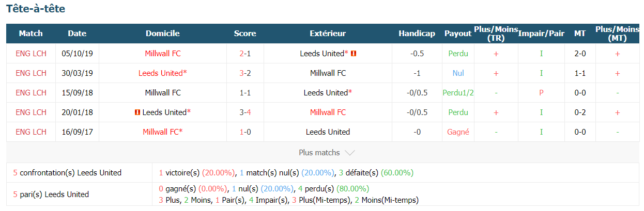Viewport: 644px width, 211px height.
Task: Open Plus matchs to show more matches
Action: pyautogui.click(x=327, y=153)
